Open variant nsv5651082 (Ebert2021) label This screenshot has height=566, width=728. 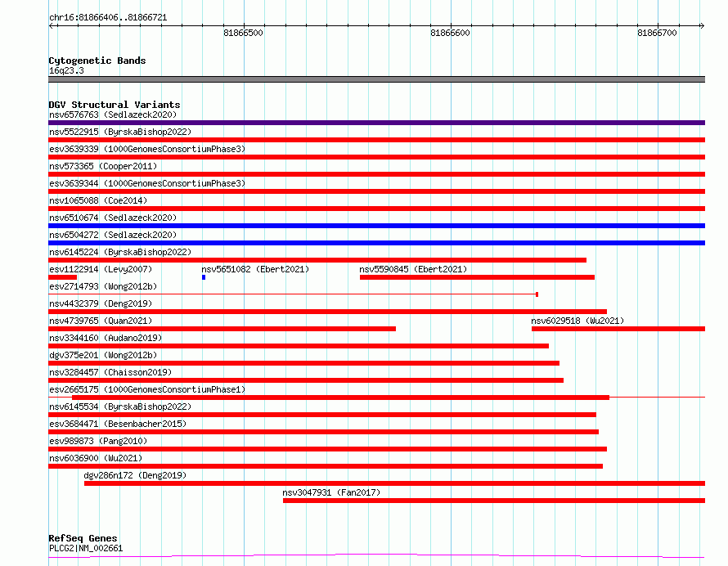pos(255,269)
